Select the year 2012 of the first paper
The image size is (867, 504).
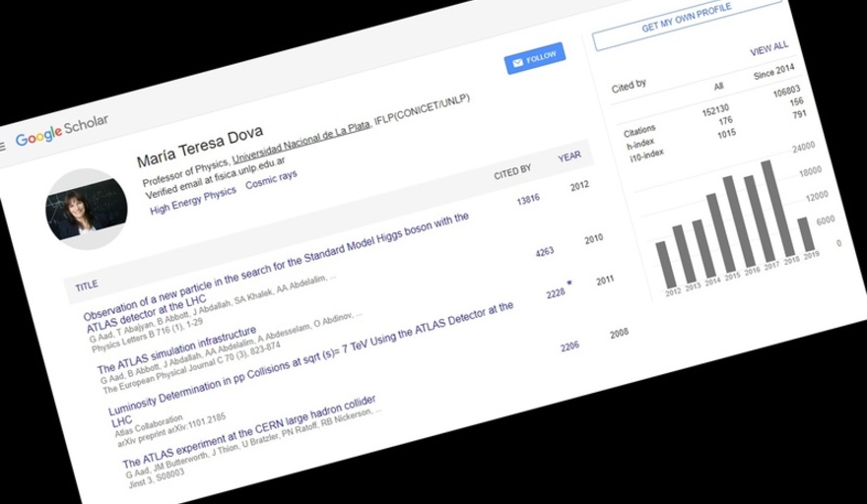tap(579, 186)
